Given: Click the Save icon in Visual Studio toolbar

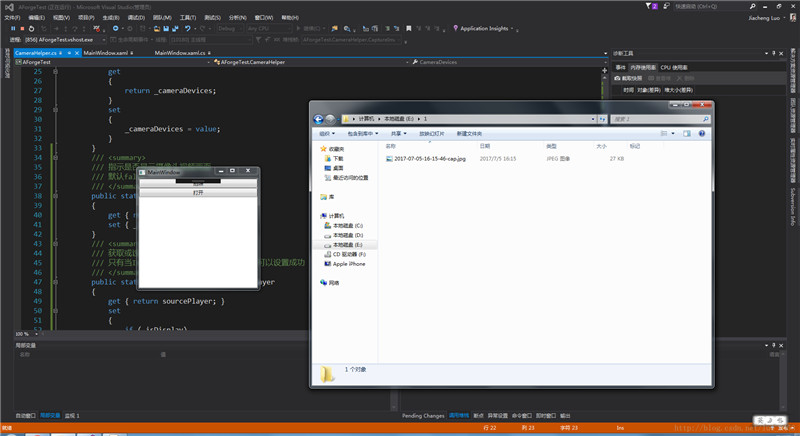Looking at the screenshot, I should pos(166,29).
